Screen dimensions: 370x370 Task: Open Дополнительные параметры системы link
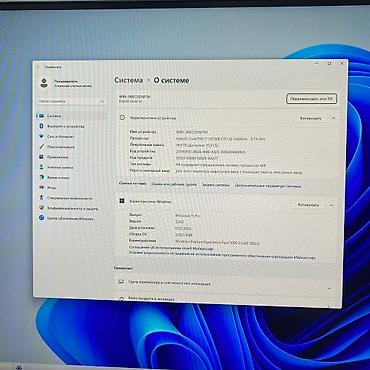pyautogui.click(x=268, y=186)
